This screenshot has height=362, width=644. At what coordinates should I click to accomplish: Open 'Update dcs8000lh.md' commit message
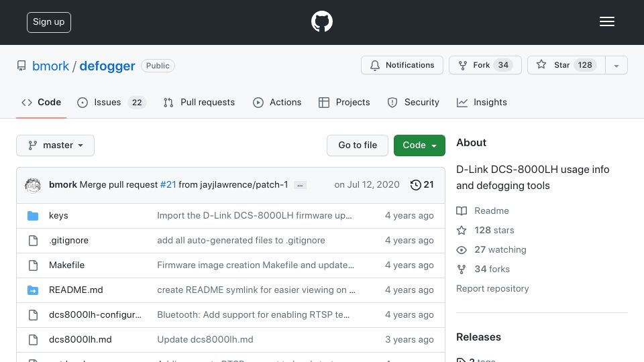coord(205,339)
